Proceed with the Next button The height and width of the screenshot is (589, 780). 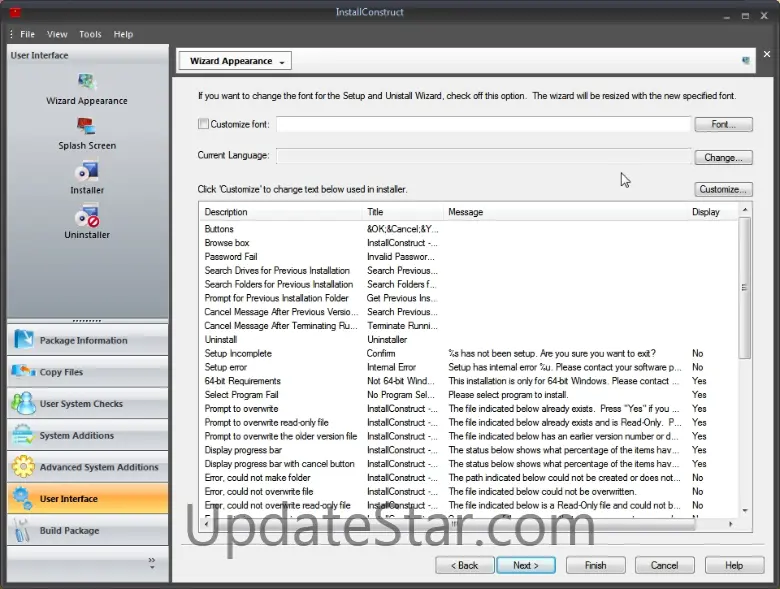coord(526,565)
